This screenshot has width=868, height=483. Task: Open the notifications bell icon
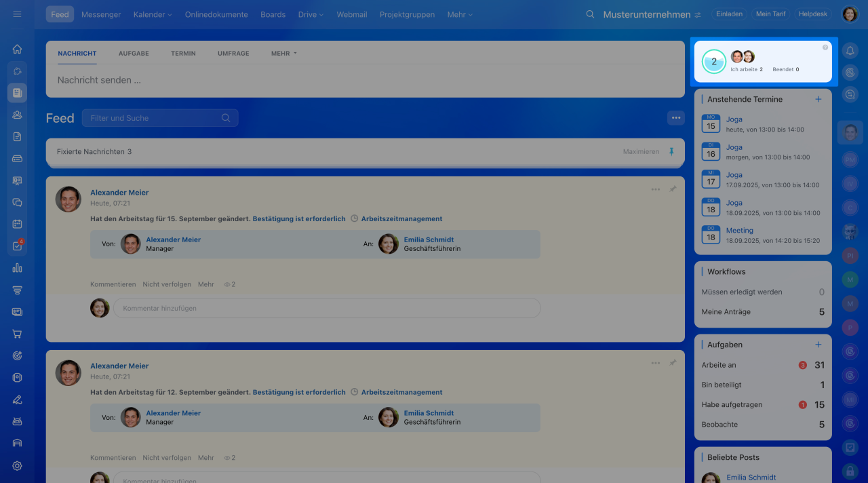tap(850, 50)
